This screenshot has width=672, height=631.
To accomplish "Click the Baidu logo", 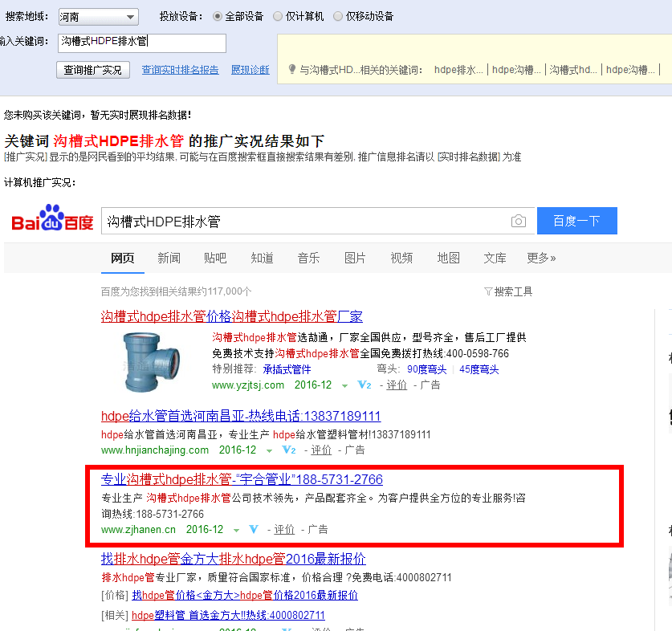I will (x=52, y=218).
